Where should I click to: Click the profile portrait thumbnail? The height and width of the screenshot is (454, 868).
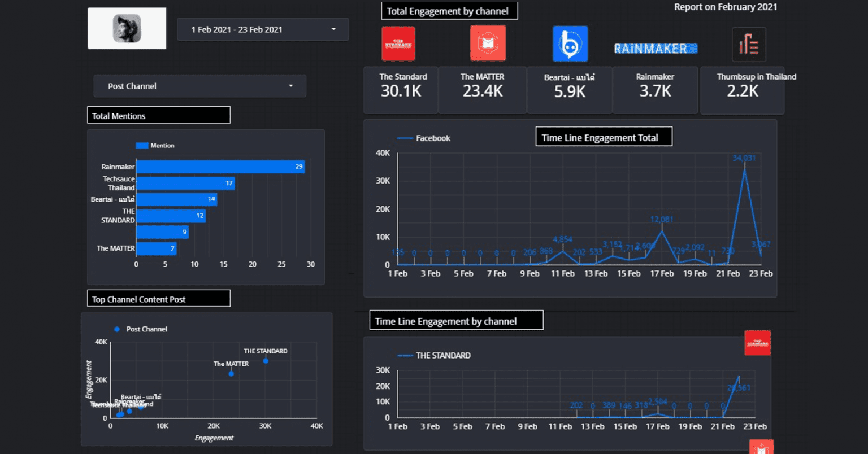(x=127, y=28)
